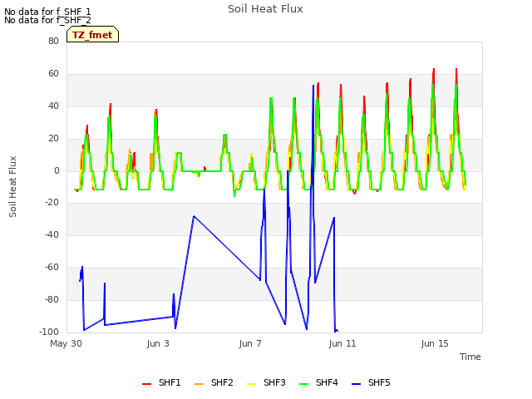Click the 'Jun 7' x-axis tick label
This screenshot has height=399, width=532.
[x=250, y=343]
